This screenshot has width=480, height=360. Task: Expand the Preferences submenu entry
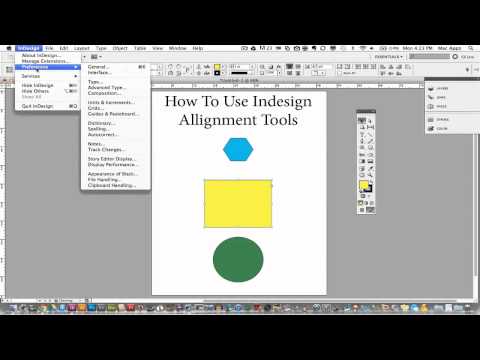click(x=47, y=67)
